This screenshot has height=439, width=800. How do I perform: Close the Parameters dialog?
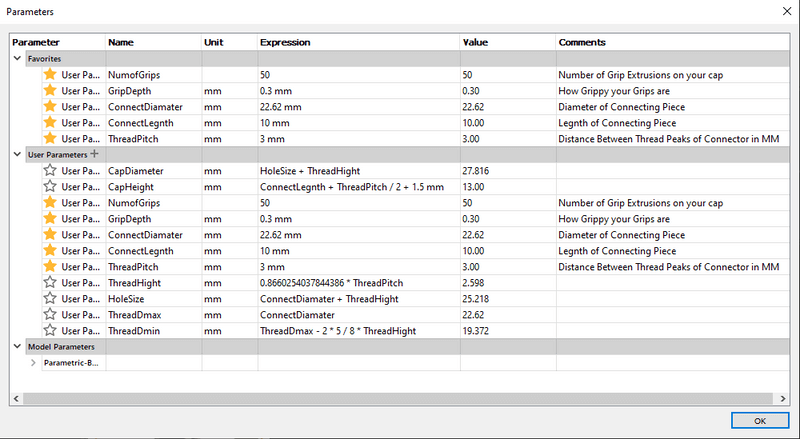[x=787, y=11]
